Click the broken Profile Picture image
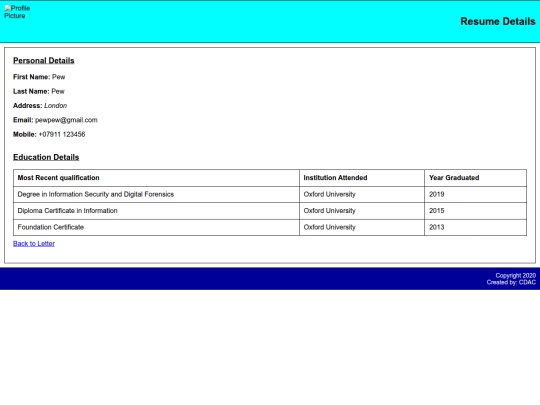540x405 pixels. [17, 12]
